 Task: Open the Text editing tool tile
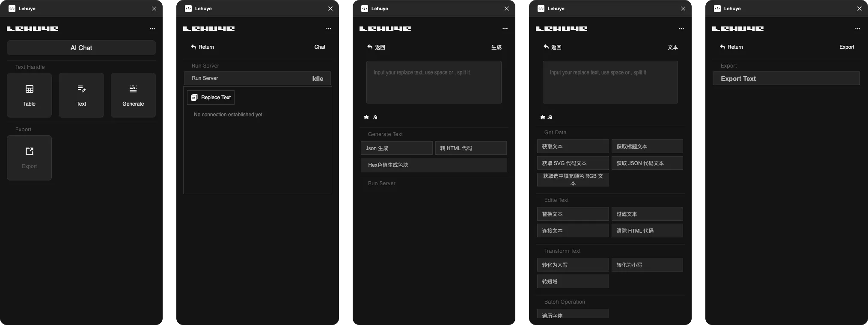(x=81, y=95)
